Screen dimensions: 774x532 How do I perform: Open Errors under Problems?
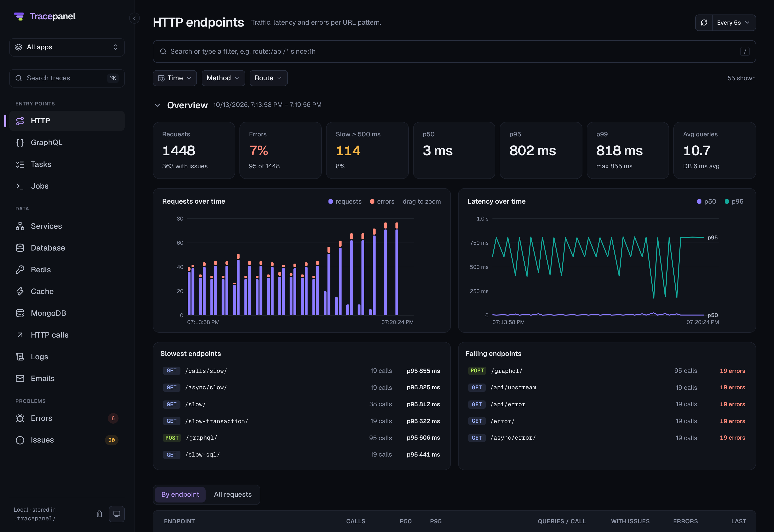click(x=67, y=418)
